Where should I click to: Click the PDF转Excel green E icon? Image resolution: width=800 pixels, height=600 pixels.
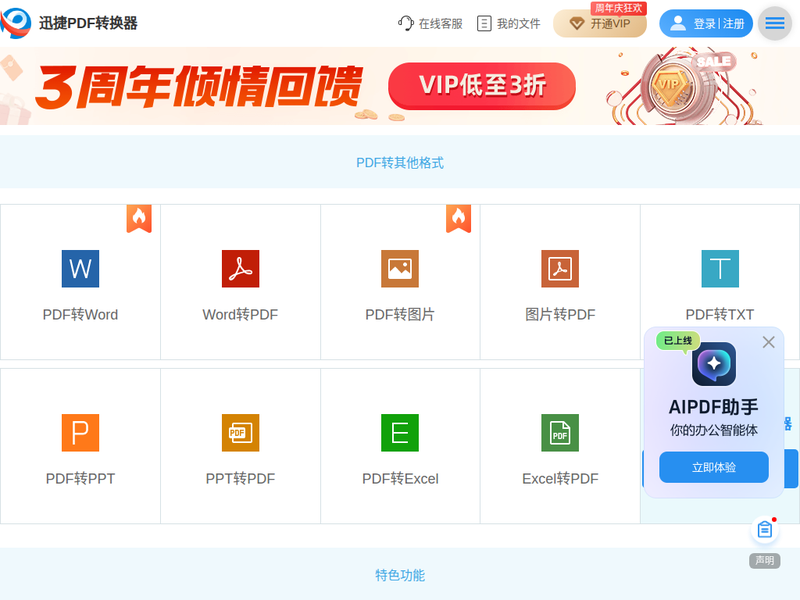click(400, 433)
